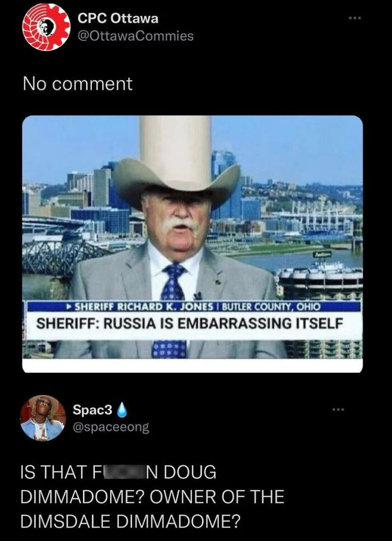Open CPC Ottawa's red gear profile avatar
The image size is (392, 541).
[46, 27]
